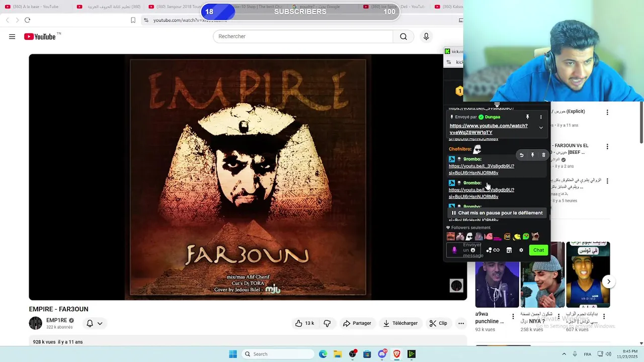Insert the white ghost emote

tap(469, 236)
